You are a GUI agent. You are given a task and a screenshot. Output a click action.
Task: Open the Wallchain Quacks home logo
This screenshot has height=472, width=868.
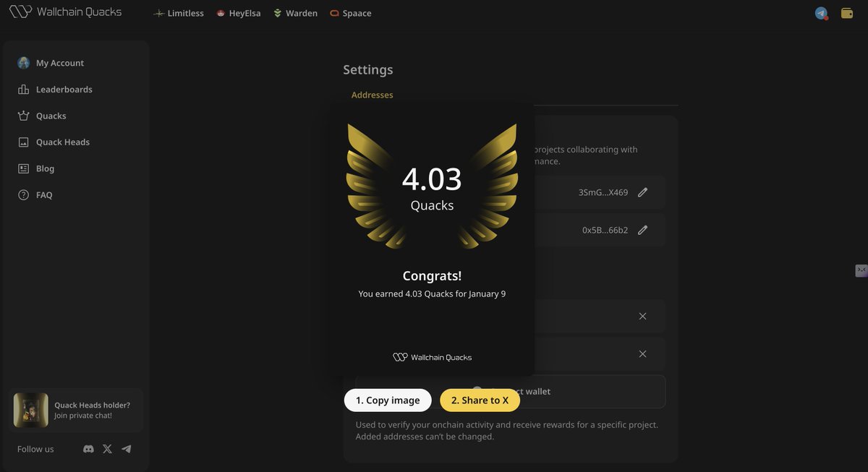(x=65, y=12)
